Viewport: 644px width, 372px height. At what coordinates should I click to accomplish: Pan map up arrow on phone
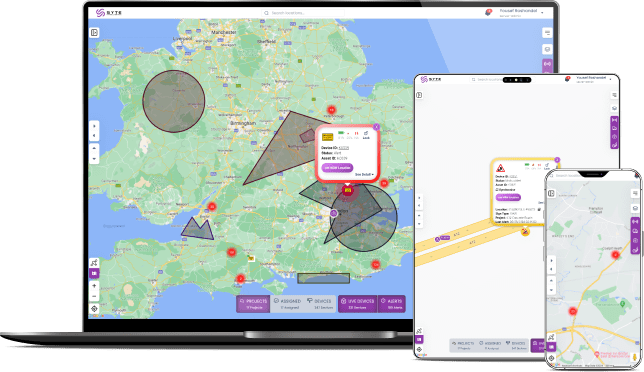point(551,280)
